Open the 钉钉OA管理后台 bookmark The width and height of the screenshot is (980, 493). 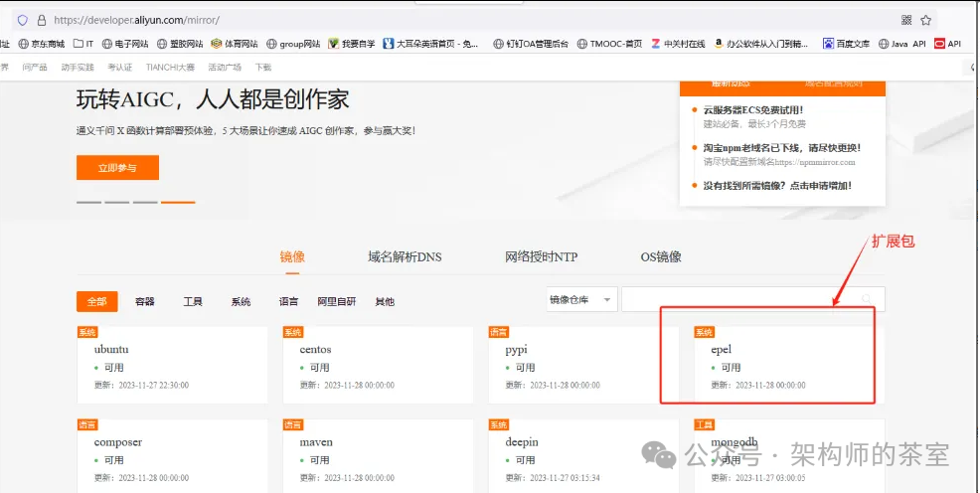point(531,44)
